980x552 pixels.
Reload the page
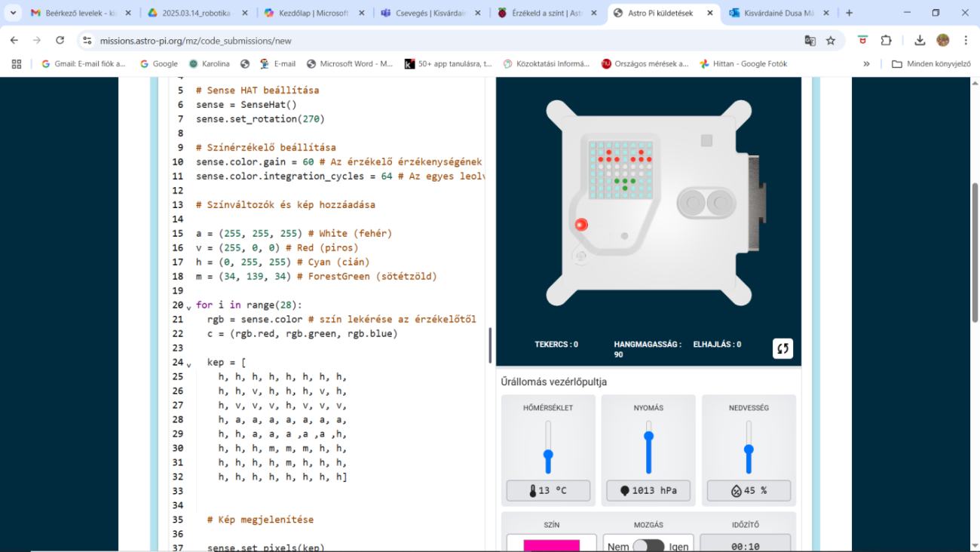click(x=60, y=41)
